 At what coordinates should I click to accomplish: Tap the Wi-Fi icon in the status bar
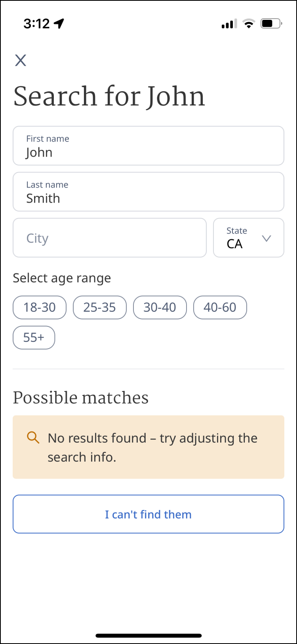point(249,24)
